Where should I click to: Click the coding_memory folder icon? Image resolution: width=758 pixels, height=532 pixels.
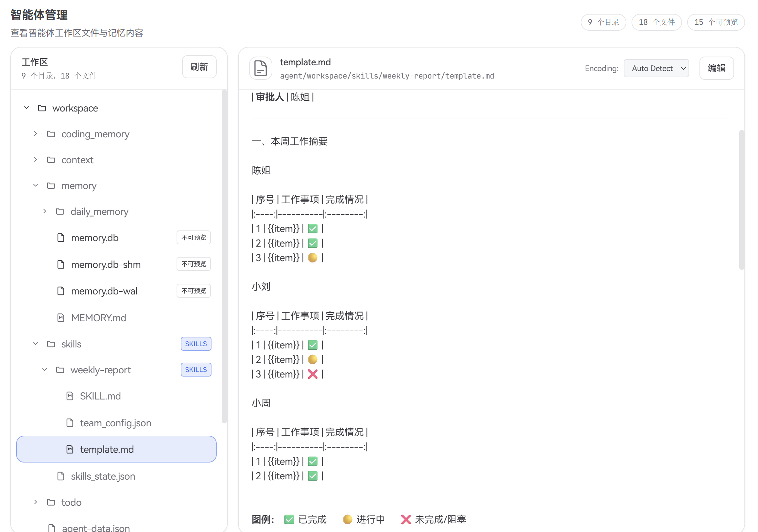point(51,134)
